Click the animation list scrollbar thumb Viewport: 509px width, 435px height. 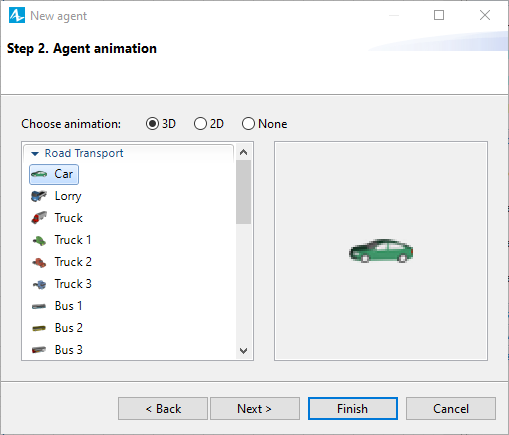pos(244,192)
